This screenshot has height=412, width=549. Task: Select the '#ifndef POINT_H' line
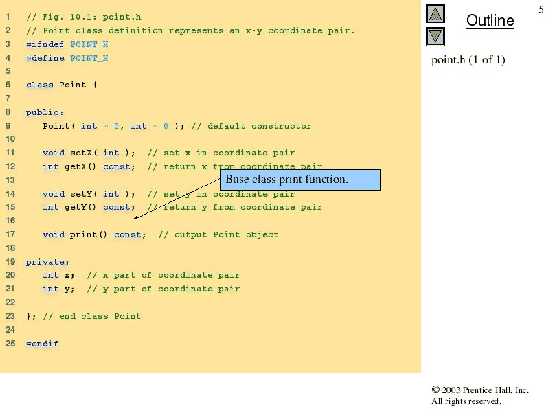click(x=67, y=44)
